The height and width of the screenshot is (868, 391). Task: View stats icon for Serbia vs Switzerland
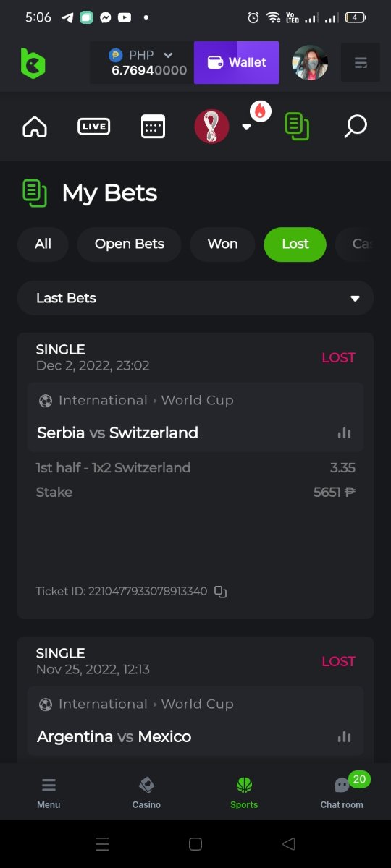click(344, 433)
